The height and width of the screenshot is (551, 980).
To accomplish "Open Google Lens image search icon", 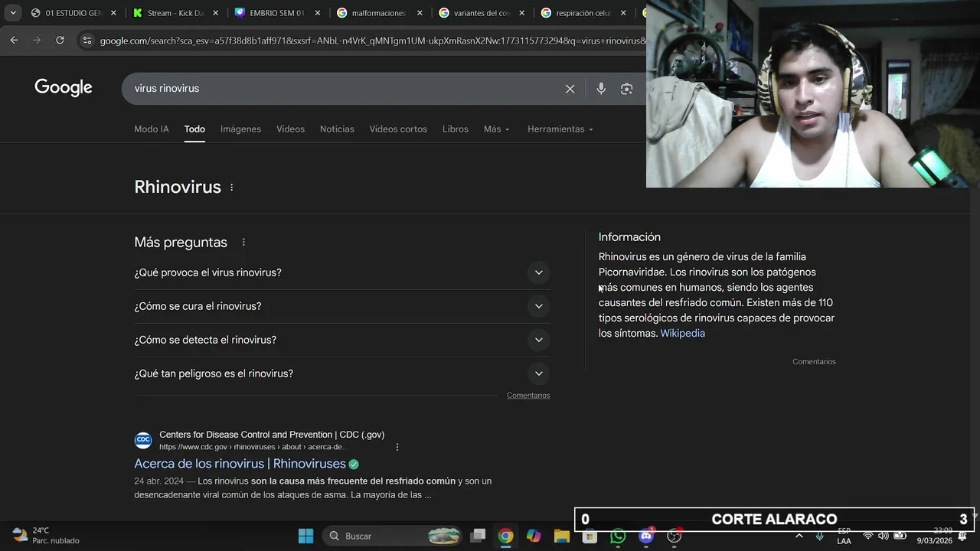I will pyautogui.click(x=626, y=89).
